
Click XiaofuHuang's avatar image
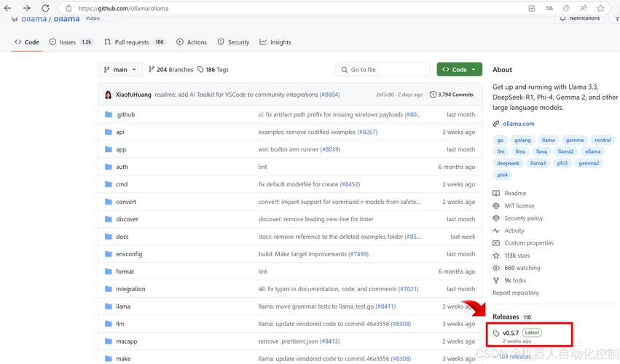click(x=108, y=95)
